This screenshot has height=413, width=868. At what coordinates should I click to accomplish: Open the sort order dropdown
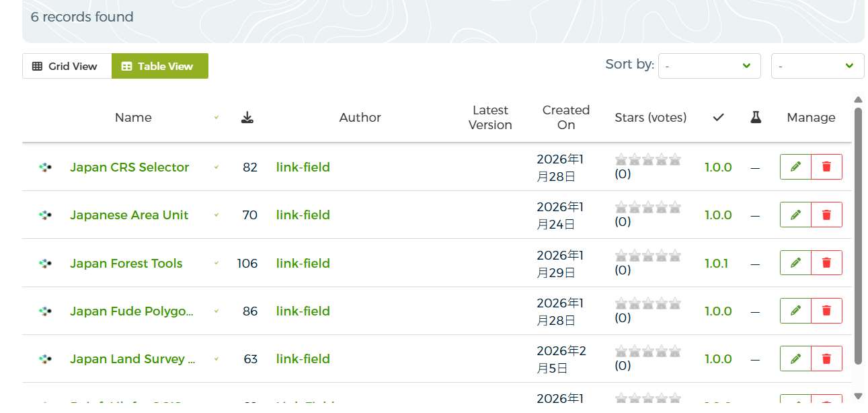click(x=817, y=66)
